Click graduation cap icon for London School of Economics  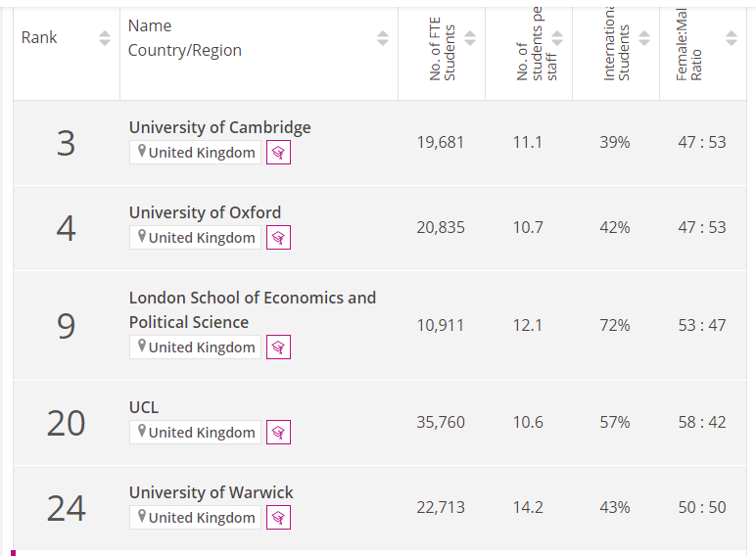[x=278, y=347]
